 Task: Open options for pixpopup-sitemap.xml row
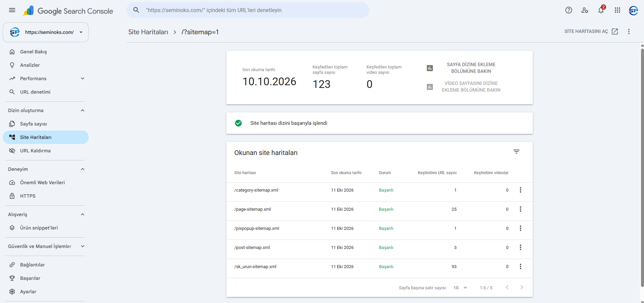pos(521,228)
